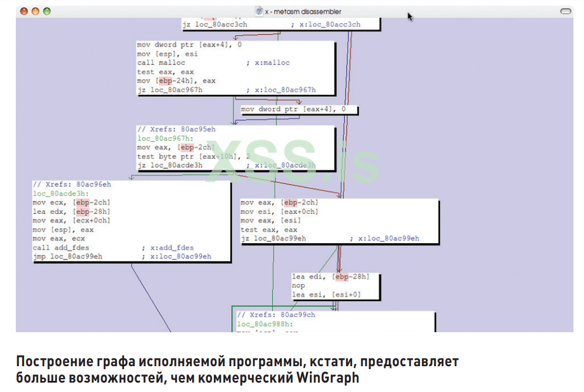Viewport: 584px width, 392px height.
Task: Click the 'loc_80ac967h:' label
Action: [165, 139]
